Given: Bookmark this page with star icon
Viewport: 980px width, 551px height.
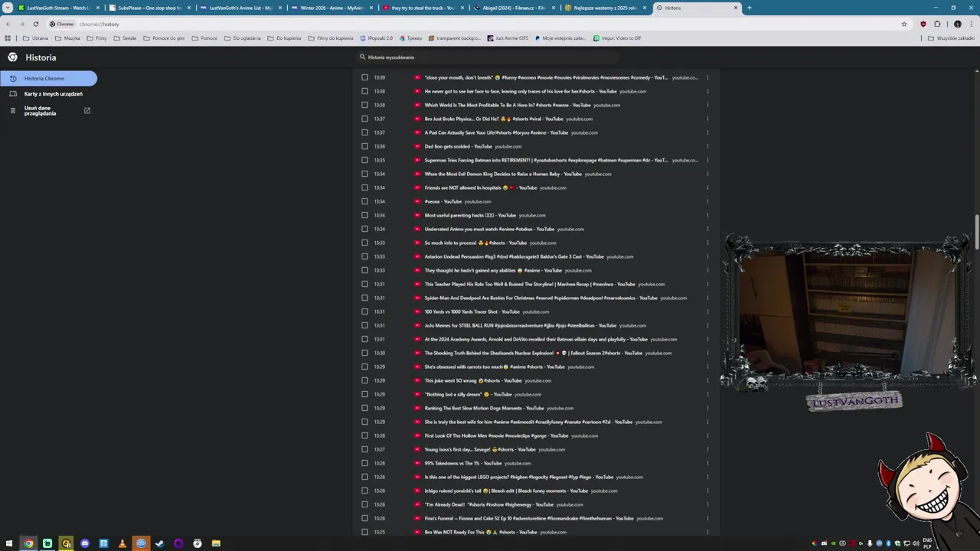Looking at the screenshot, I should point(904,24).
